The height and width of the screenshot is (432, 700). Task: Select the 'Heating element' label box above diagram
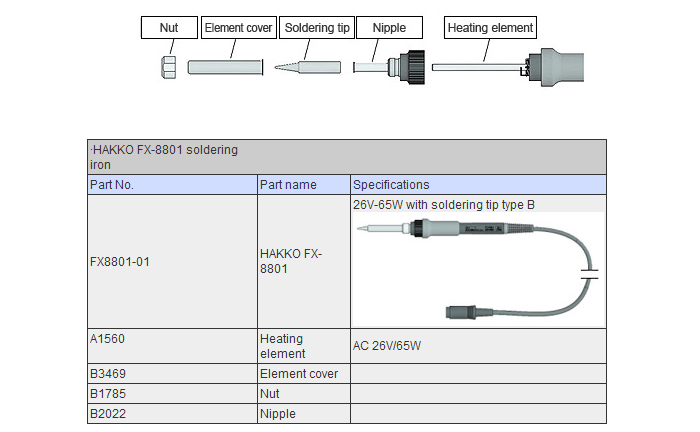(490, 27)
